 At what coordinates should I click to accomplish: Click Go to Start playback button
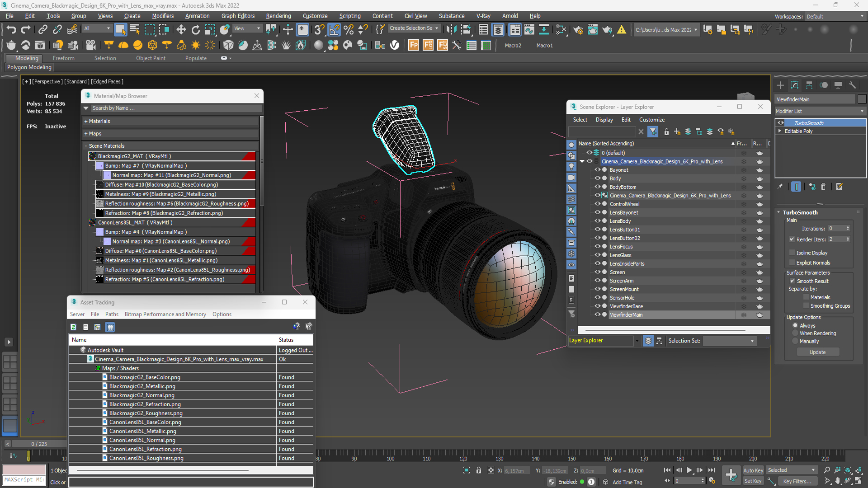pyautogui.click(x=667, y=470)
